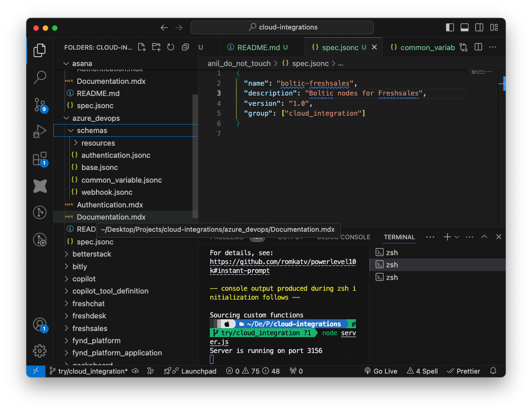This screenshot has height=412, width=532.
Task: Click errors and warnings count in status bar
Action: click(x=253, y=371)
